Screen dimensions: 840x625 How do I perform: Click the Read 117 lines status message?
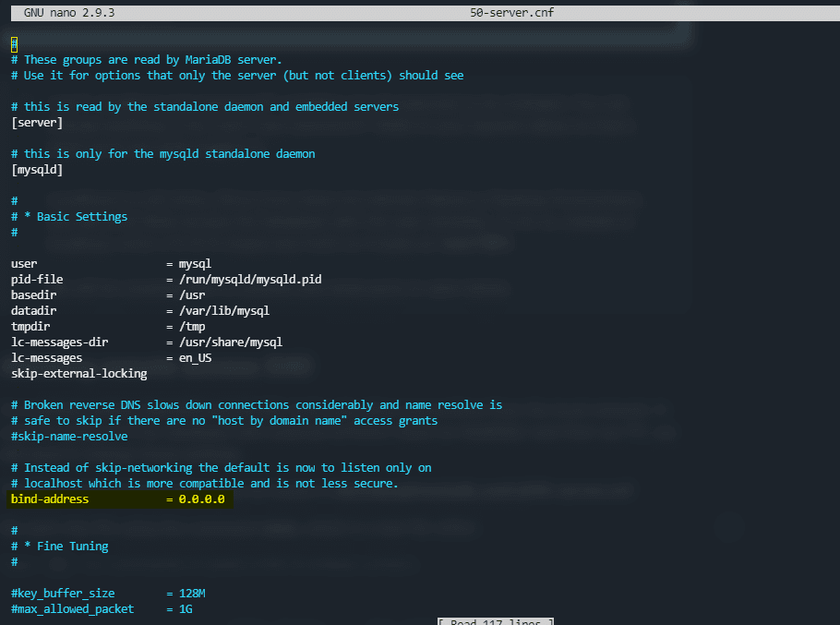[x=495, y=621]
